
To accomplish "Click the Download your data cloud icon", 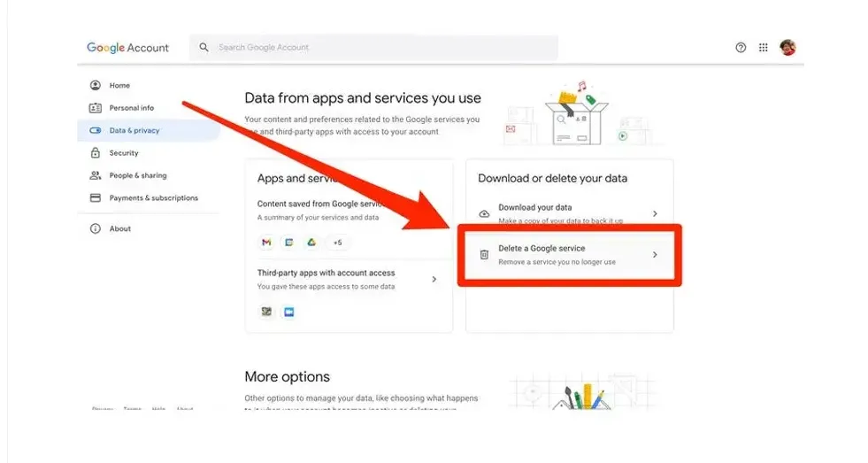I will tap(484, 213).
